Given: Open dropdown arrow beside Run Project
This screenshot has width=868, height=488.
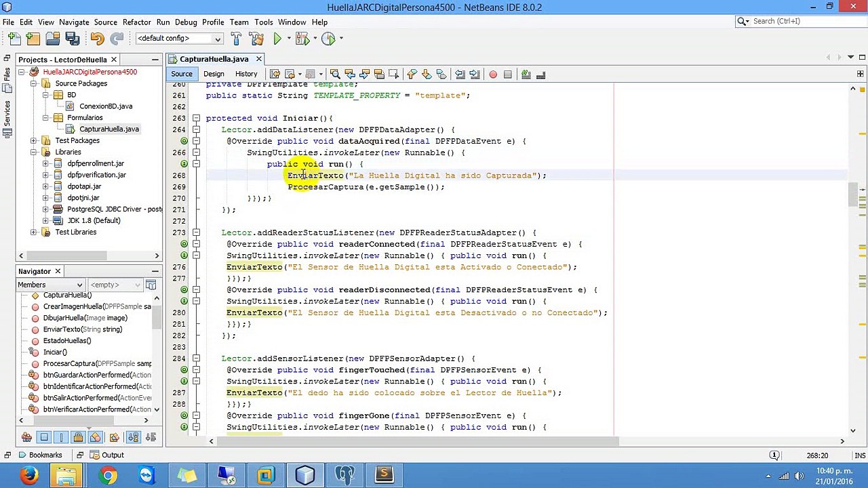Looking at the screenshot, I should pos(288,39).
